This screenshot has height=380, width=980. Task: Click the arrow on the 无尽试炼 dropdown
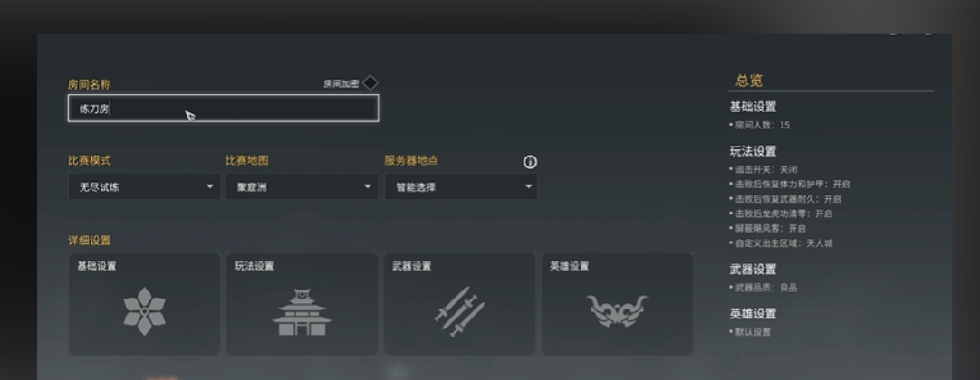tap(210, 186)
